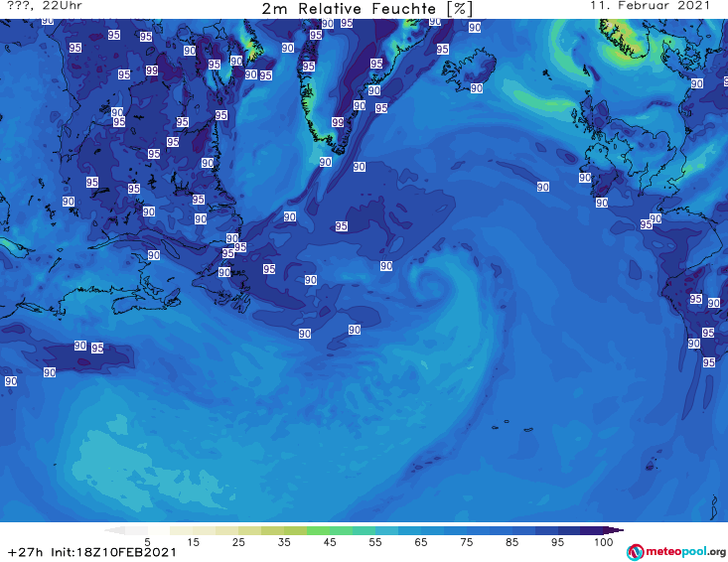Click the legend value 35
The width and height of the screenshot is (728, 562).
click(284, 541)
